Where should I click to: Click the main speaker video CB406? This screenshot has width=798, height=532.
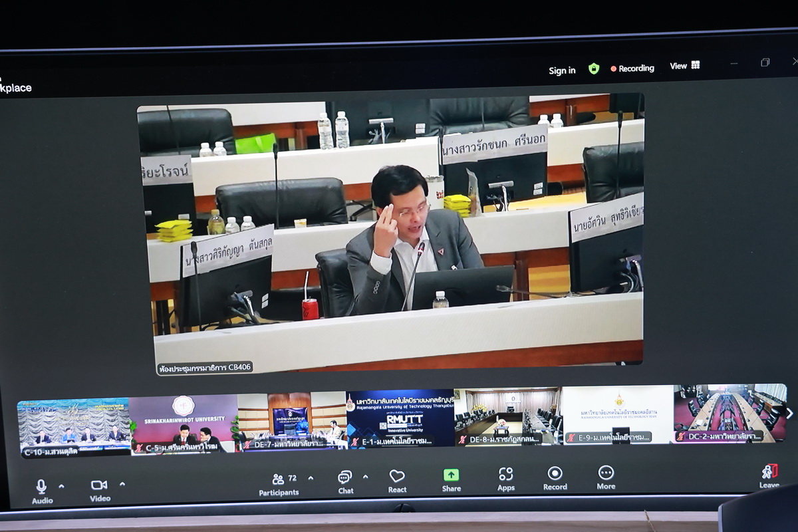point(391,233)
